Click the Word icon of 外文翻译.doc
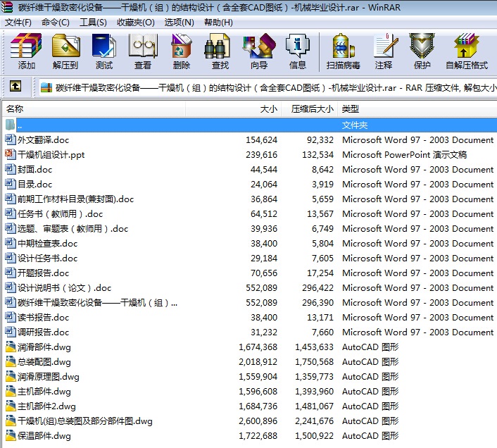Image resolution: width=497 pixels, height=448 pixels. click(x=10, y=139)
